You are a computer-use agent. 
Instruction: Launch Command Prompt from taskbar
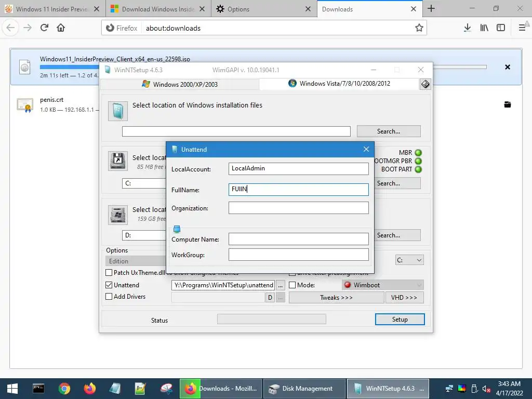38,389
